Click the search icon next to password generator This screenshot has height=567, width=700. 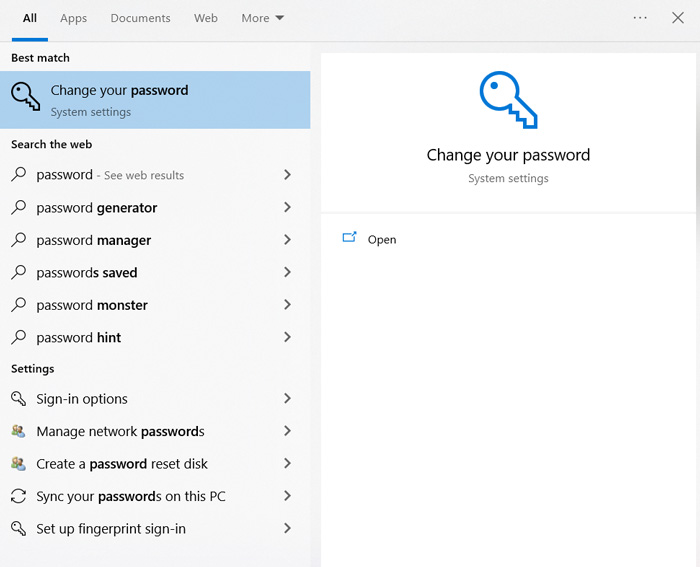[18, 208]
